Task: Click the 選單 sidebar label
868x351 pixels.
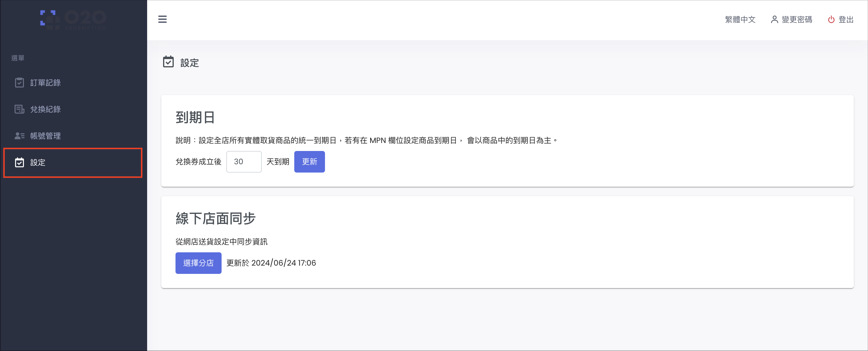Action: tap(18, 58)
